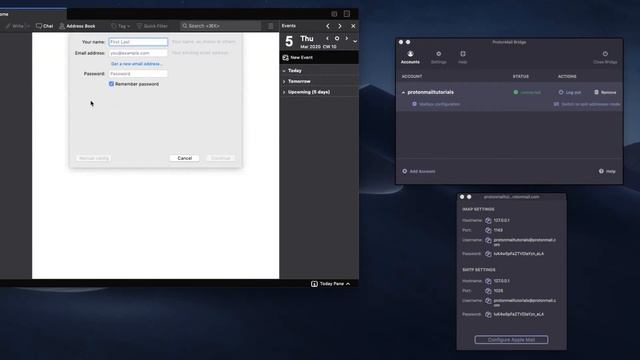Go to previous day in Events pane header
This screenshot has height=360, width=640.
point(328,26)
